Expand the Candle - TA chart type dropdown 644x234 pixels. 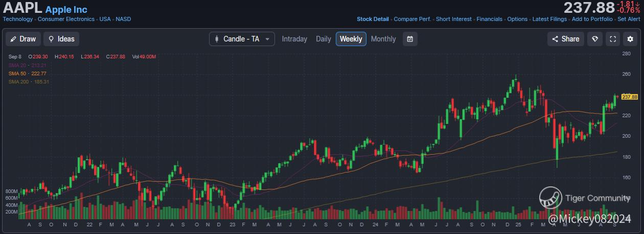pos(242,39)
